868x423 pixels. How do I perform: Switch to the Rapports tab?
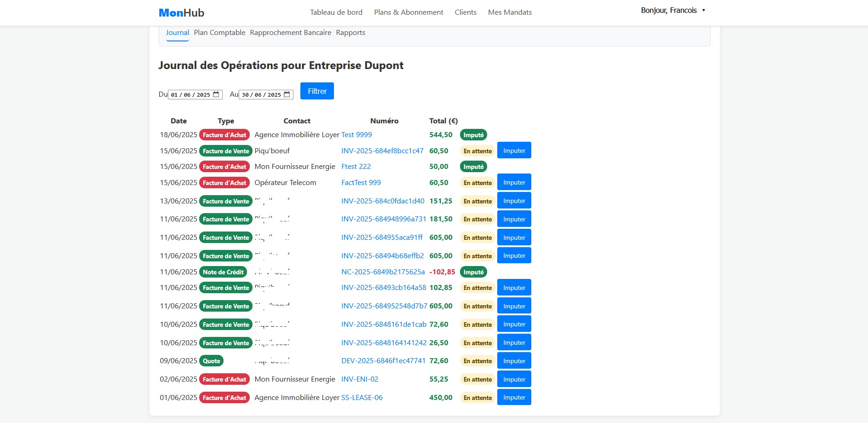click(x=350, y=32)
